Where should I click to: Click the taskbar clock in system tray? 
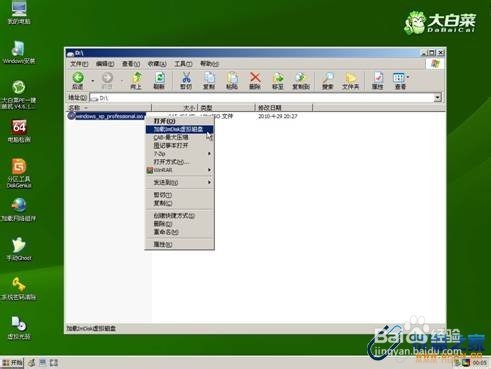click(480, 362)
